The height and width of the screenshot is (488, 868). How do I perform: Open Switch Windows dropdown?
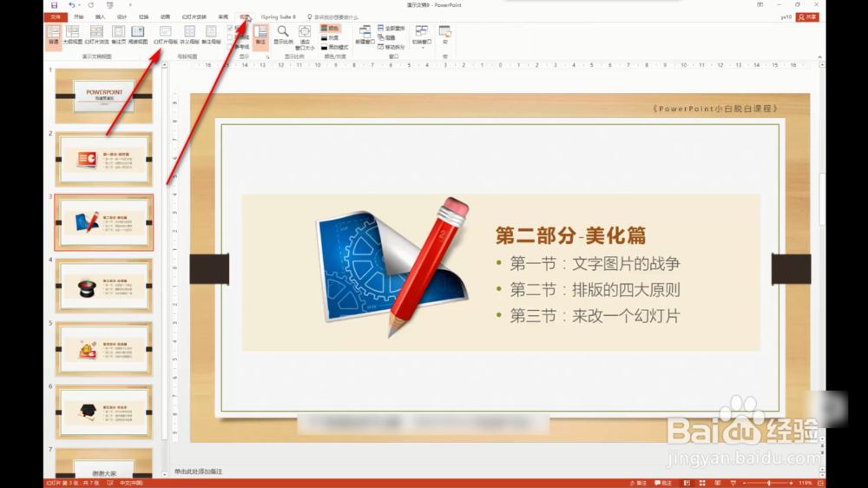(422, 36)
